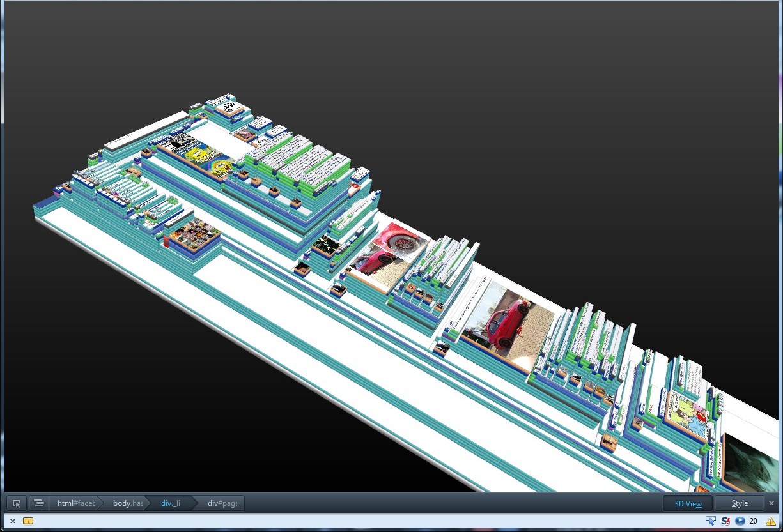Select the html#faceb breadcrumb
This screenshot has width=783, height=532.
75,503
